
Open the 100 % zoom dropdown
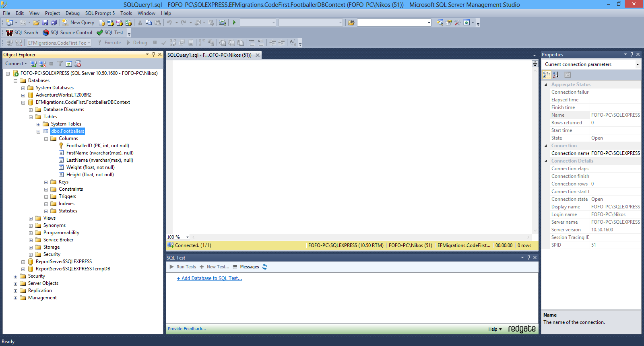tap(187, 237)
